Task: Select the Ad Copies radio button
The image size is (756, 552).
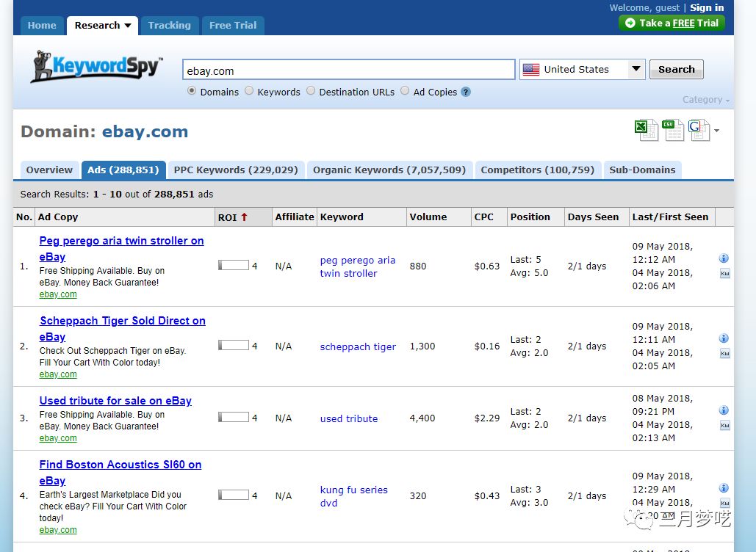Action: pyautogui.click(x=405, y=90)
